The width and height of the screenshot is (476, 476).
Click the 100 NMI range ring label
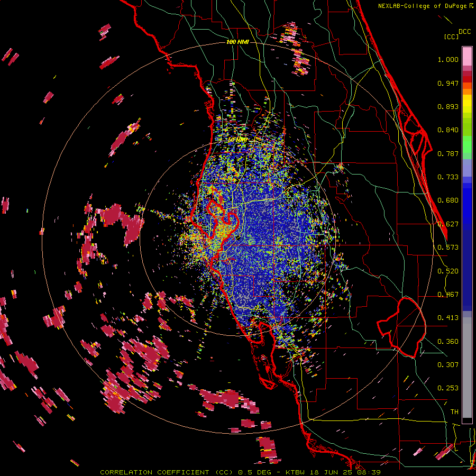pyautogui.click(x=237, y=42)
